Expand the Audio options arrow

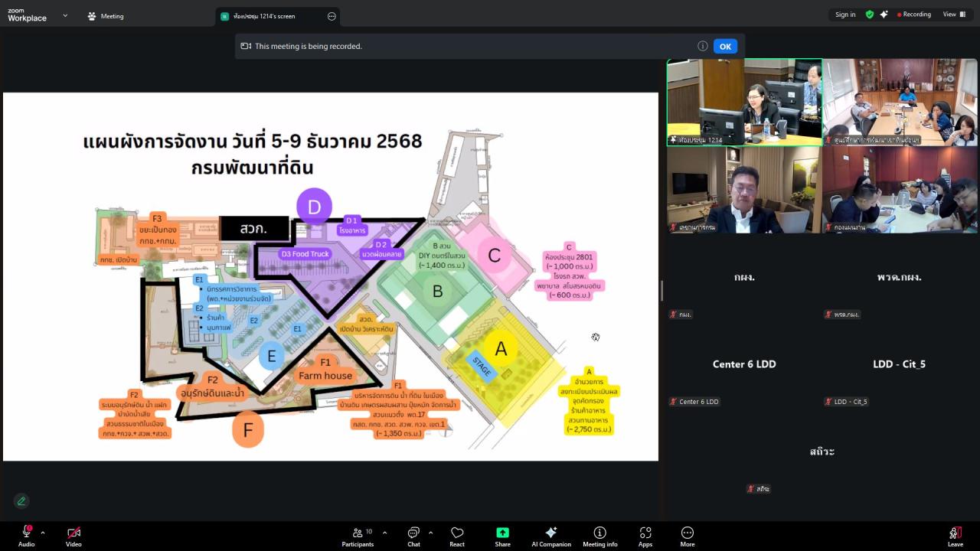click(43, 533)
